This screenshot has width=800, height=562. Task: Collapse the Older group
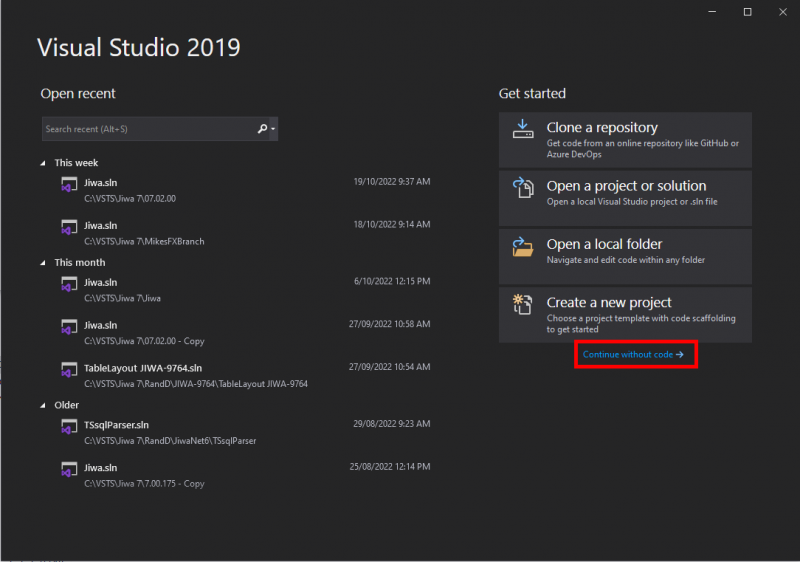(43, 405)
